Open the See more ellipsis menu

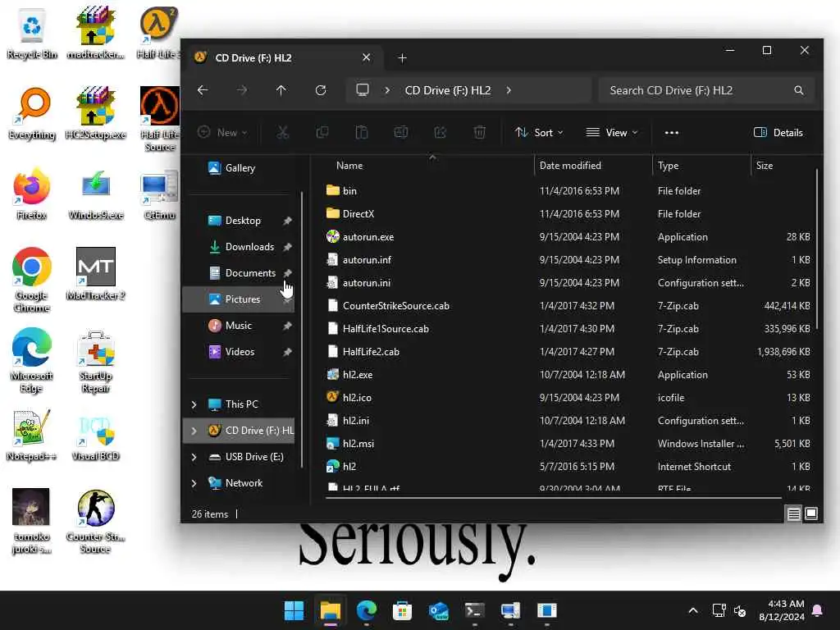click(671, 132)
